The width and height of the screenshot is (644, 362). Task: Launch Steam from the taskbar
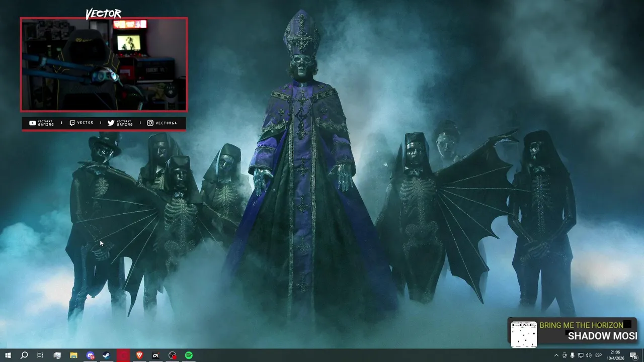tap(107, 355)
